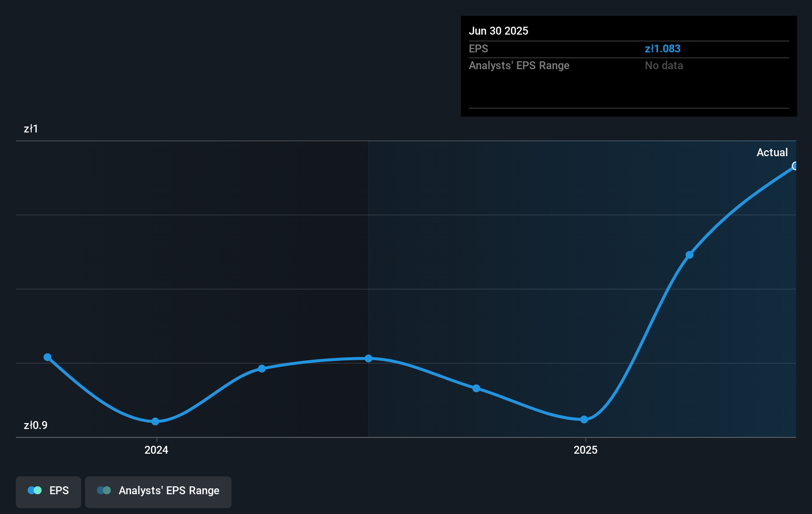Click the No data value in tooltip
Image resolution: width=812 pixels, height=514 pixels.
664,66
